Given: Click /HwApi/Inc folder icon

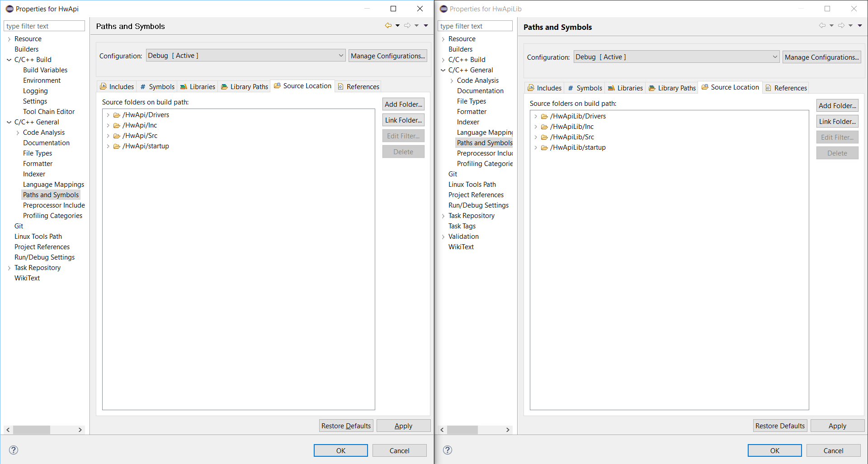Looking at the screenshot, I should pos(117,125).
